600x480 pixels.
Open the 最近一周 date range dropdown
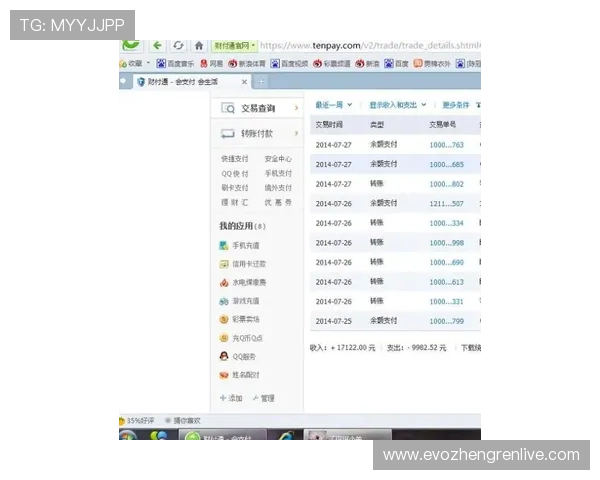(334, 105)
